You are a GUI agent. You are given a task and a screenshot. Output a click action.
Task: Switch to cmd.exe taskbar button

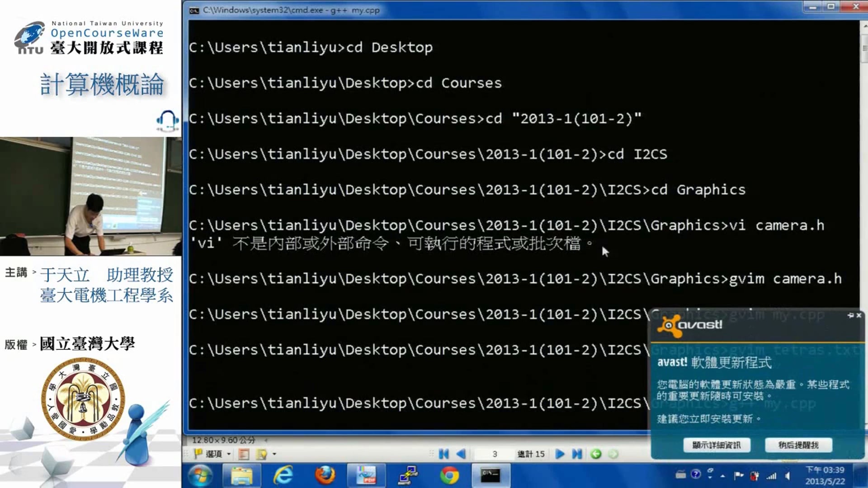[x=490, y=475]
